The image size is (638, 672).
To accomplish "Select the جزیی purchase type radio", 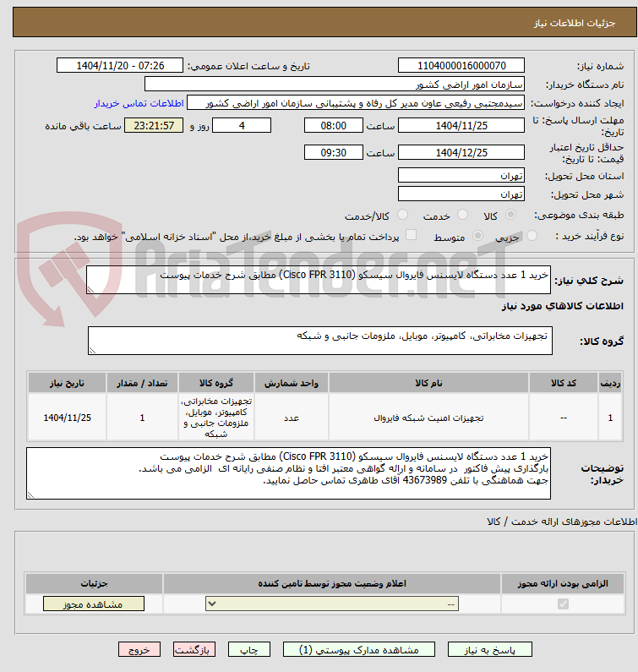I will pyautogui.click(x=532, y=235).
